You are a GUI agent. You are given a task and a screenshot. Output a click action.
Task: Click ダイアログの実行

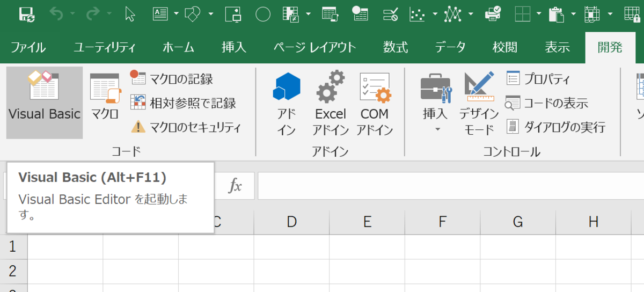556,127
